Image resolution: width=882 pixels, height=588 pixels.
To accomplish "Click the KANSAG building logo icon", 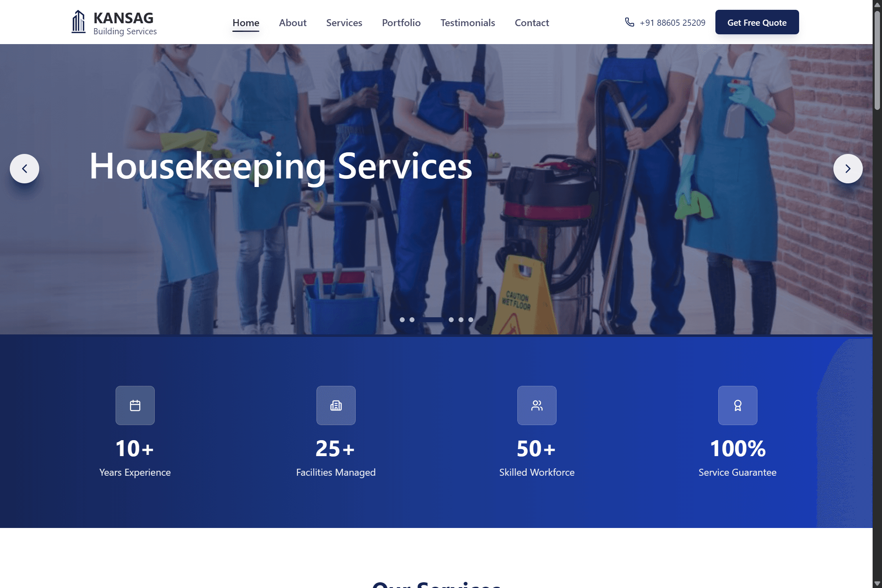I will tap(79, 22).
